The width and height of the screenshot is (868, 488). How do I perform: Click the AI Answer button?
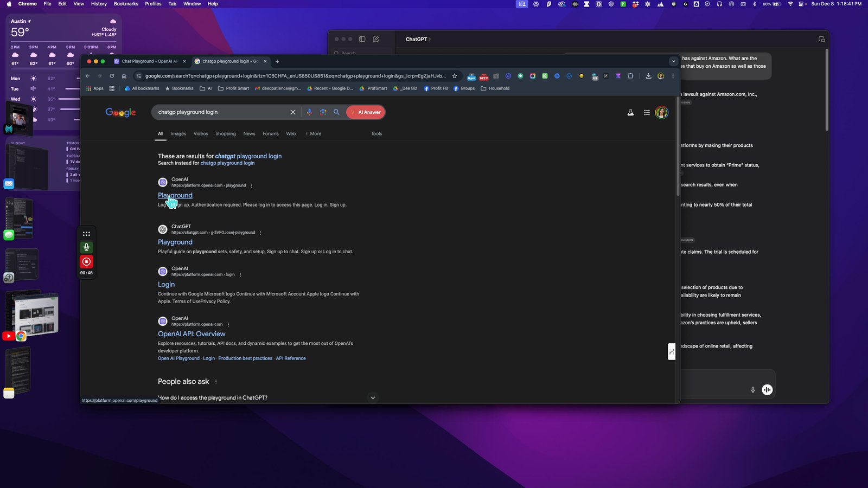coord(366,112)
